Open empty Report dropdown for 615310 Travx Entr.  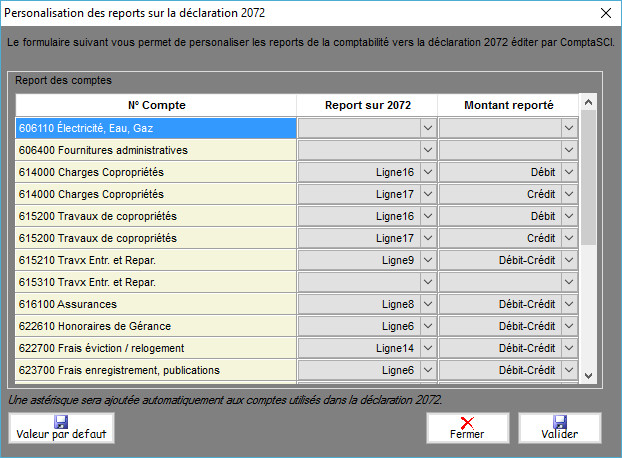[x=427, y=282]
